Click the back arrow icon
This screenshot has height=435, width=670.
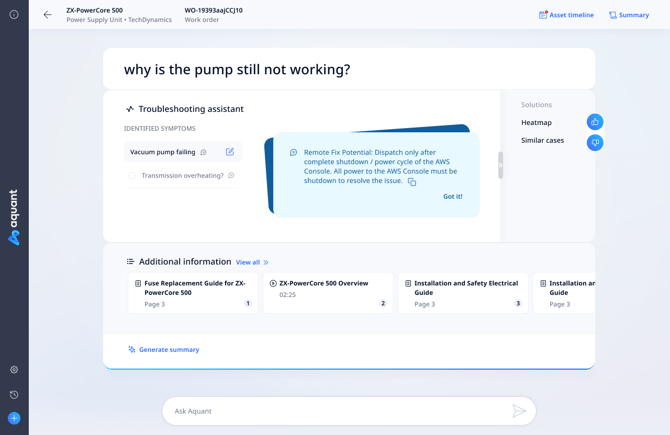[47, 15]
